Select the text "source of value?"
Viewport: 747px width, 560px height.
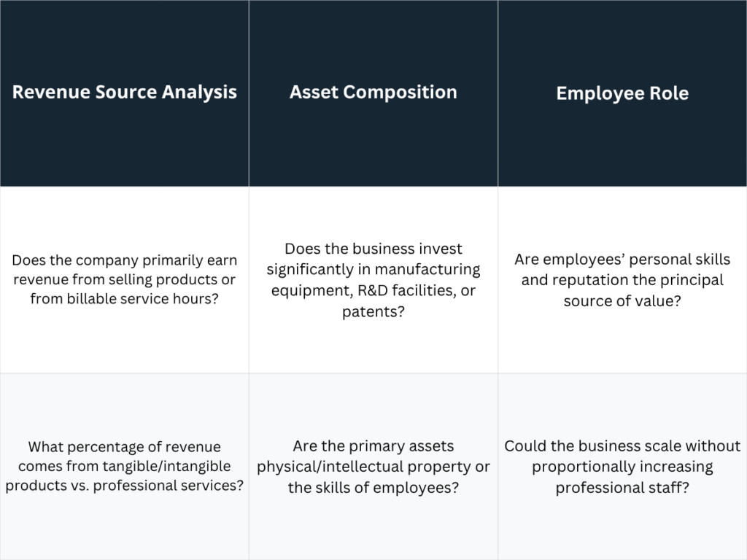[622, 300]
